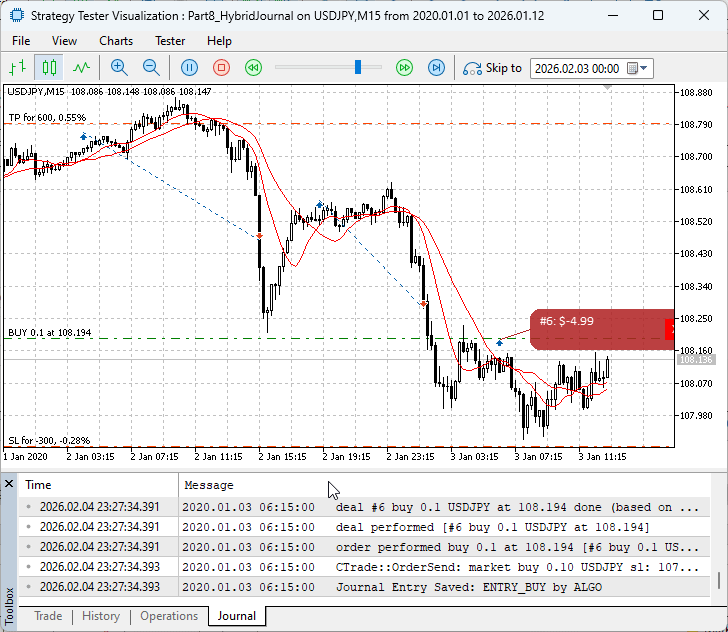Viewport: 728px width, 632px height.
Task: Switch to line chart mode
Action: point(82,68)
